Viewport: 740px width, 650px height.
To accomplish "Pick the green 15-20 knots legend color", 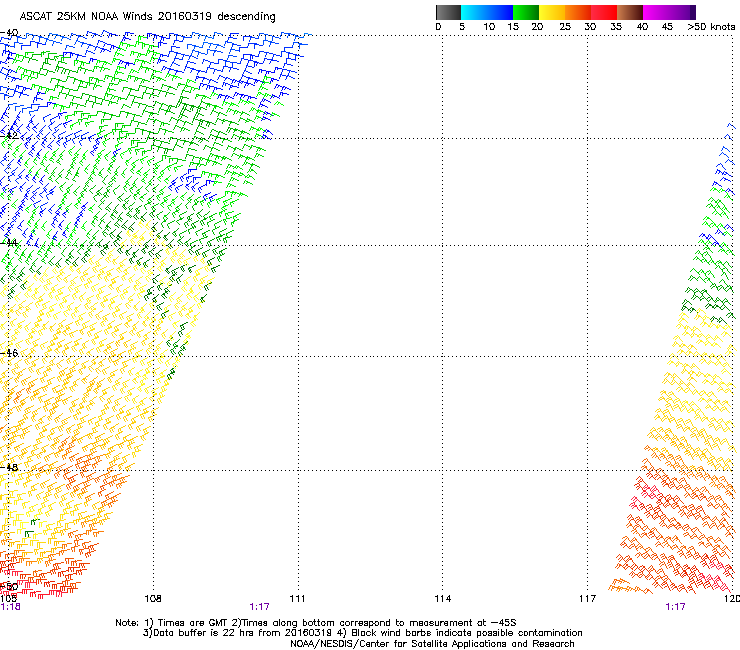I will (526, 12).
